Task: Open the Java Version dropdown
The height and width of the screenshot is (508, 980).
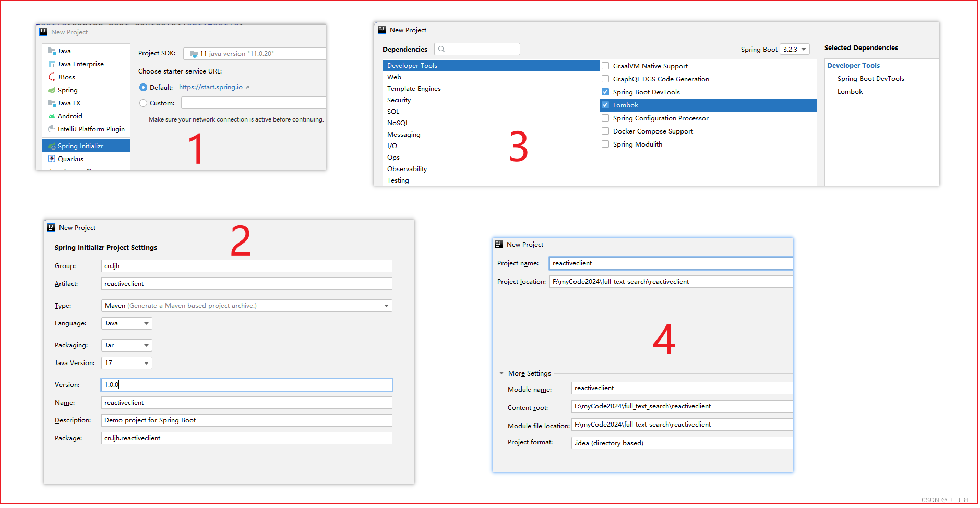Action: [127, 363]
